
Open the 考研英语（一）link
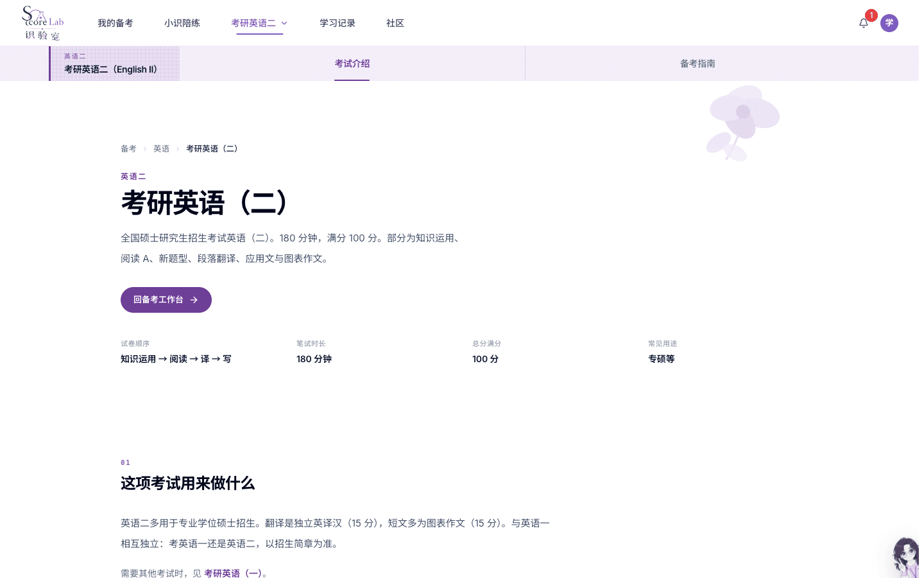coord(232,573)
